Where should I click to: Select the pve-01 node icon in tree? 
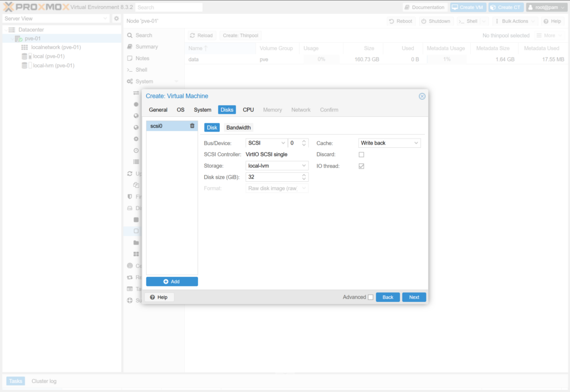(x=19, y=39)
